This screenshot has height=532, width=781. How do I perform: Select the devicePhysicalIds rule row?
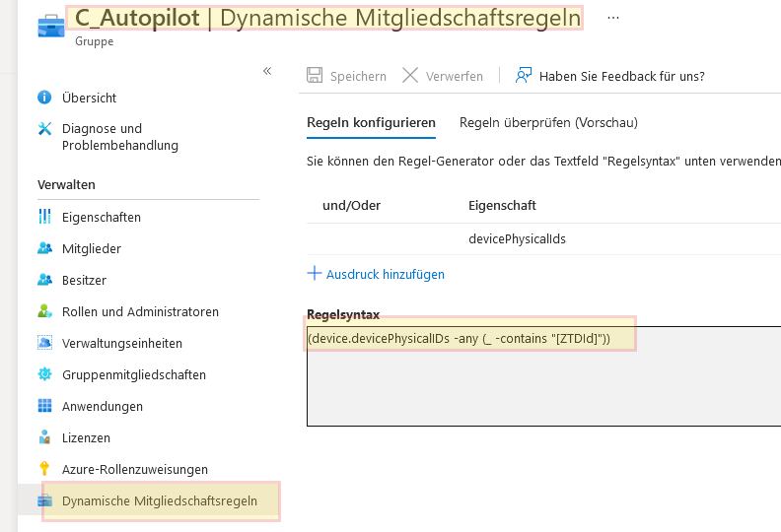517,239
